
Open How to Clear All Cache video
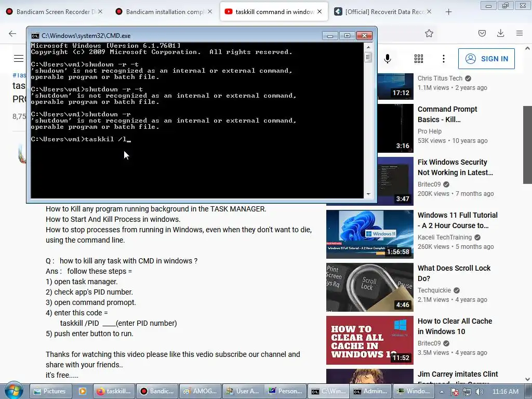coord(455,326)
